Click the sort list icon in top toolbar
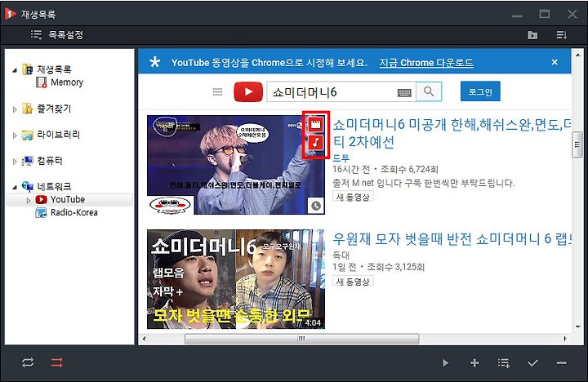 click(561, 35)
